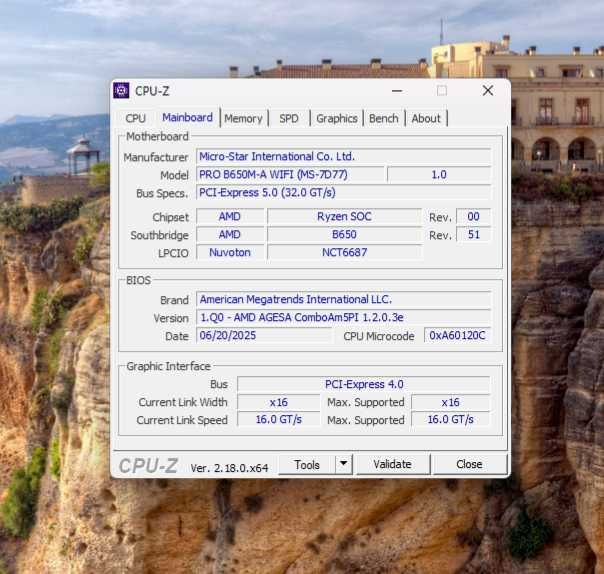Click the CPU-Z app icon in title bar
This screenshot has height=574, width=604.
pyautogui.click(x=121, y=91)
